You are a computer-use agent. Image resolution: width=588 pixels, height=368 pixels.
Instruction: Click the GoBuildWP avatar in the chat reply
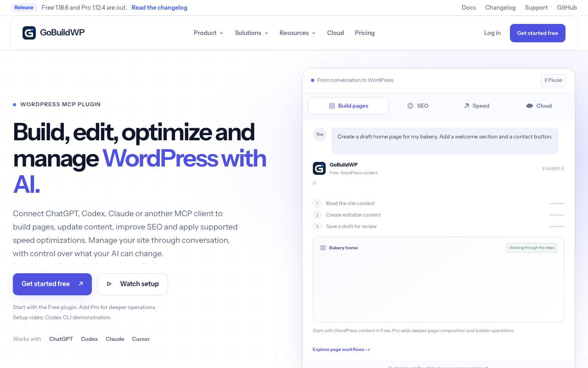tap(319, 168)
